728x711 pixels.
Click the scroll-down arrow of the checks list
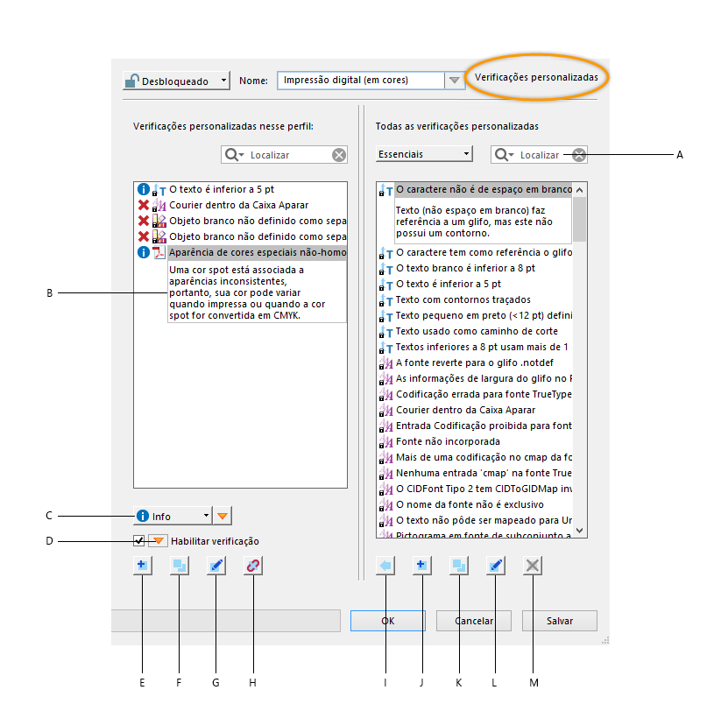579,530
